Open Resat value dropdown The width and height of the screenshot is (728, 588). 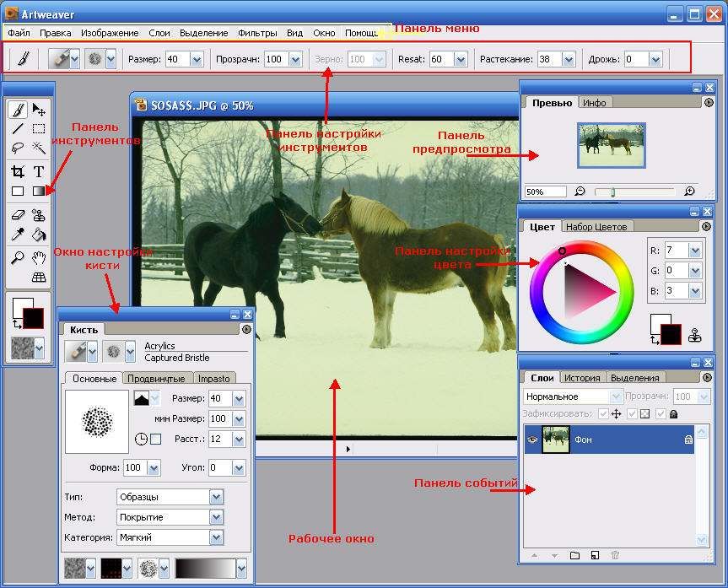(x=460, y=59)
